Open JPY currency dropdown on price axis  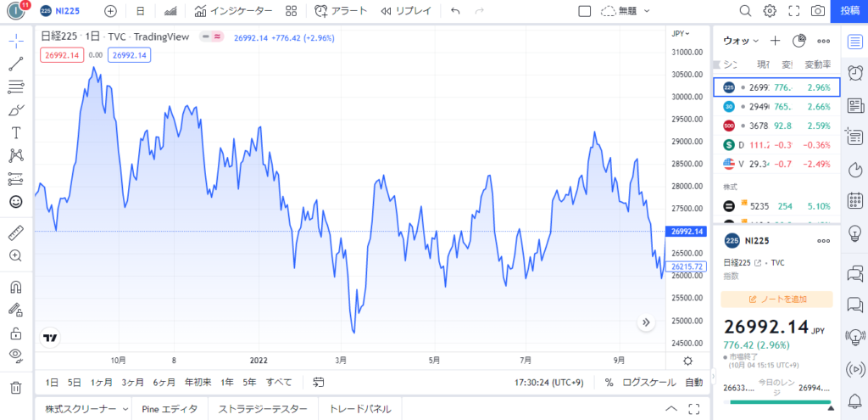tap(681, 34)
